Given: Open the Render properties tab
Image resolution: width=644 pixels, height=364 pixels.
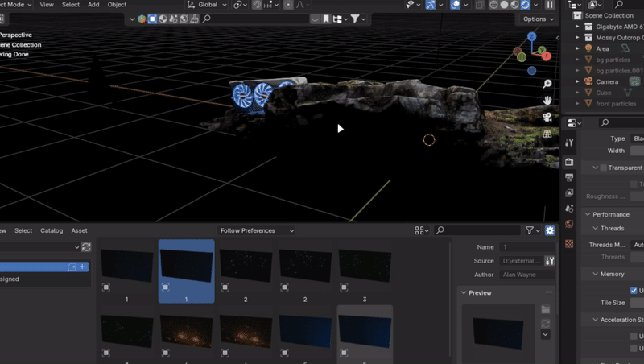Looking at the screenshot, I should tap(569, 162).
